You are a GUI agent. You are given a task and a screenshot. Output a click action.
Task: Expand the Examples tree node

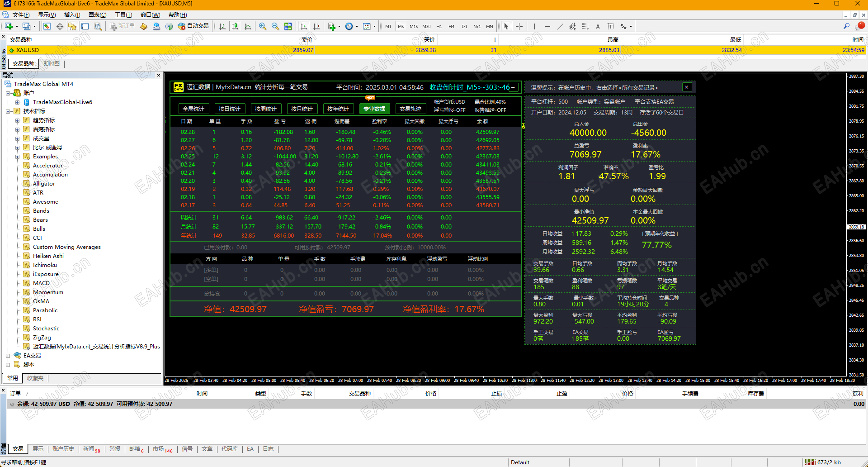pyautogui.click(x=17, y=157)
